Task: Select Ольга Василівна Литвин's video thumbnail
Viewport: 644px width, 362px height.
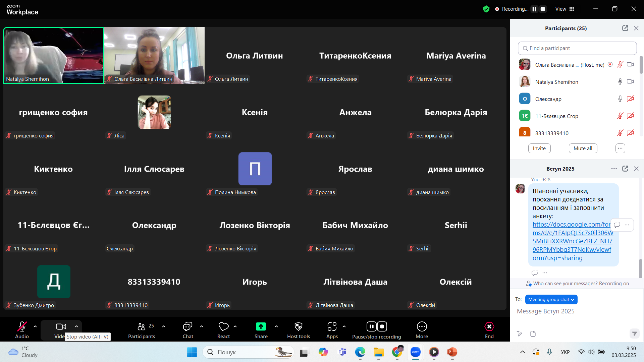Action: pyautogui.click(x=155, y=55)
